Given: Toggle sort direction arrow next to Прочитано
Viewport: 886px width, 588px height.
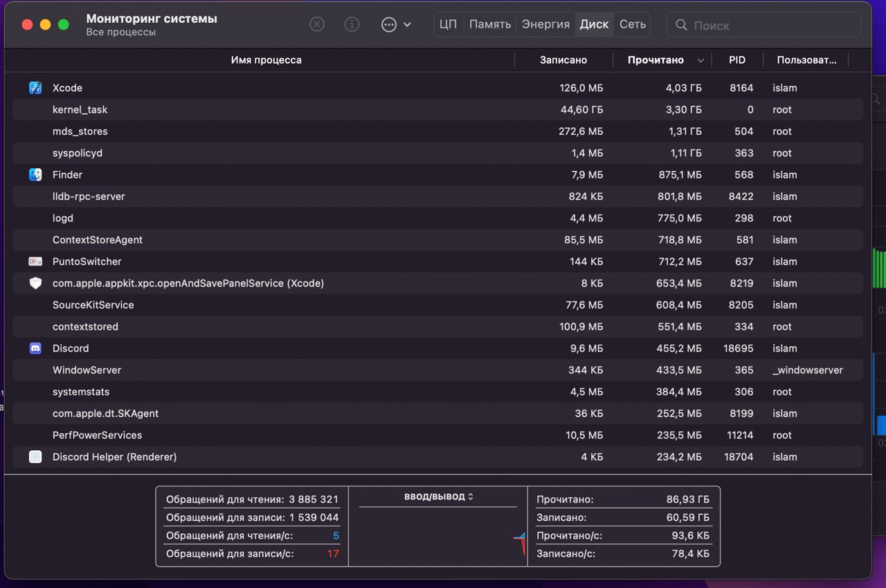Looking at the screenshot, I should 700,61.
